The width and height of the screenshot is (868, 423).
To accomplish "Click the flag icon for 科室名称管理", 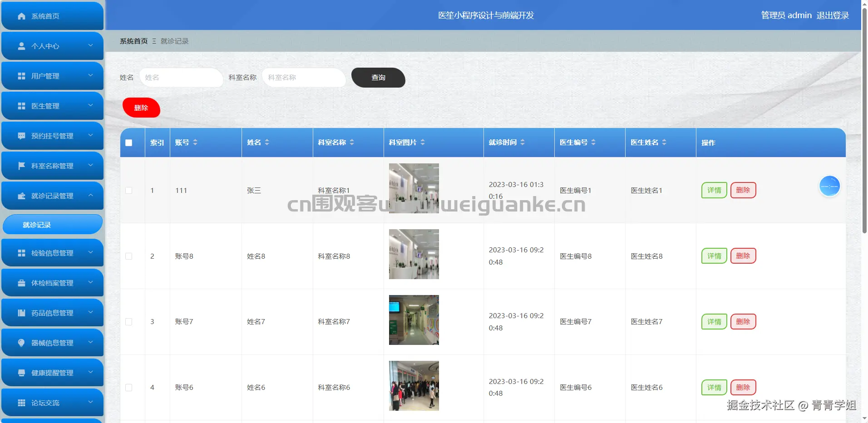I will pos(21,166).
